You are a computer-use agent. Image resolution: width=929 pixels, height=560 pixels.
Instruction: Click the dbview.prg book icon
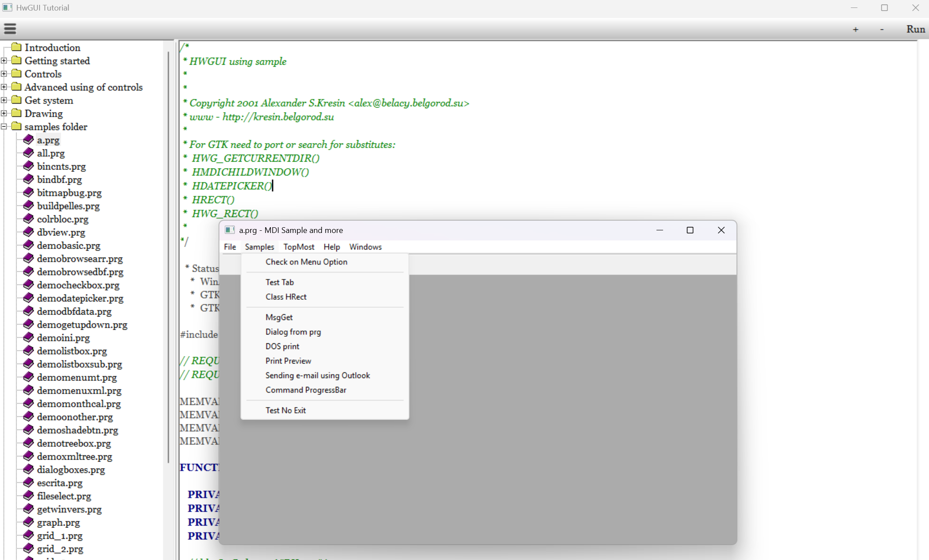pos(29,232)
